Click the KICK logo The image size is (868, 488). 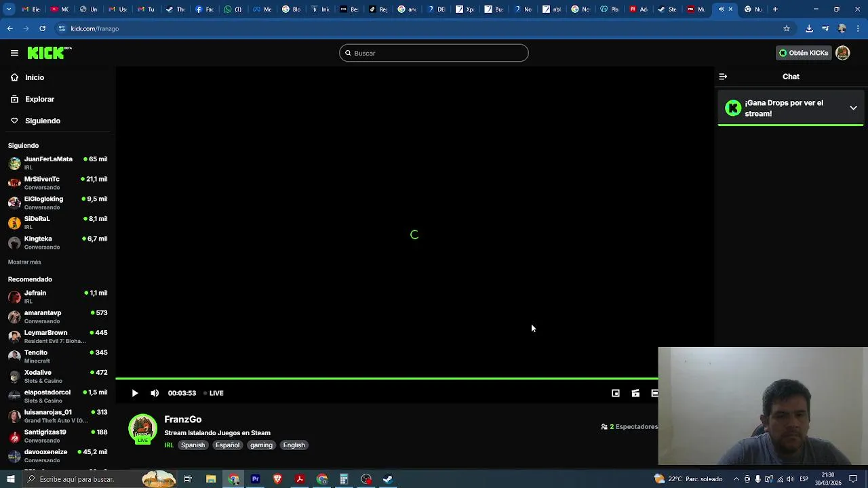pyautogui.click(x=50, y=53)
